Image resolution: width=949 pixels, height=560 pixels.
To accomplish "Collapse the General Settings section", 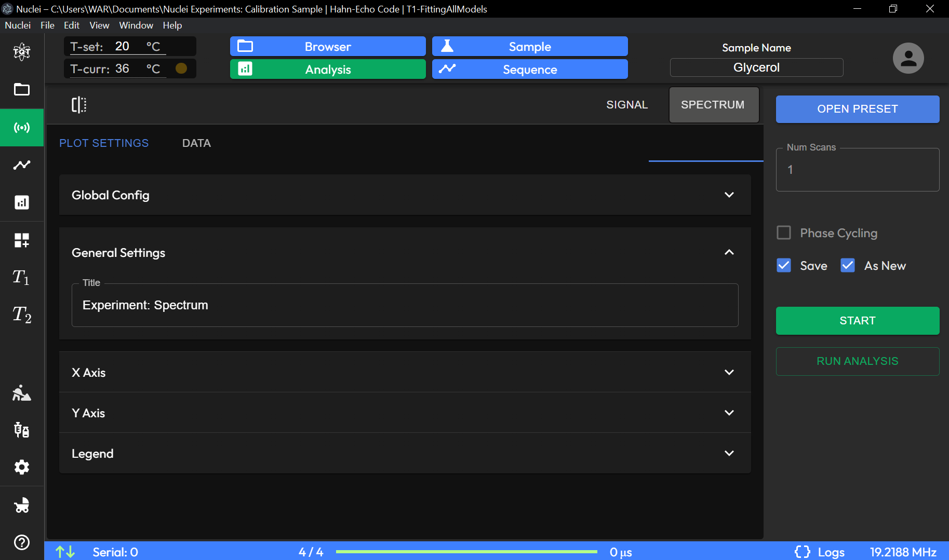I will click(405, 252).
